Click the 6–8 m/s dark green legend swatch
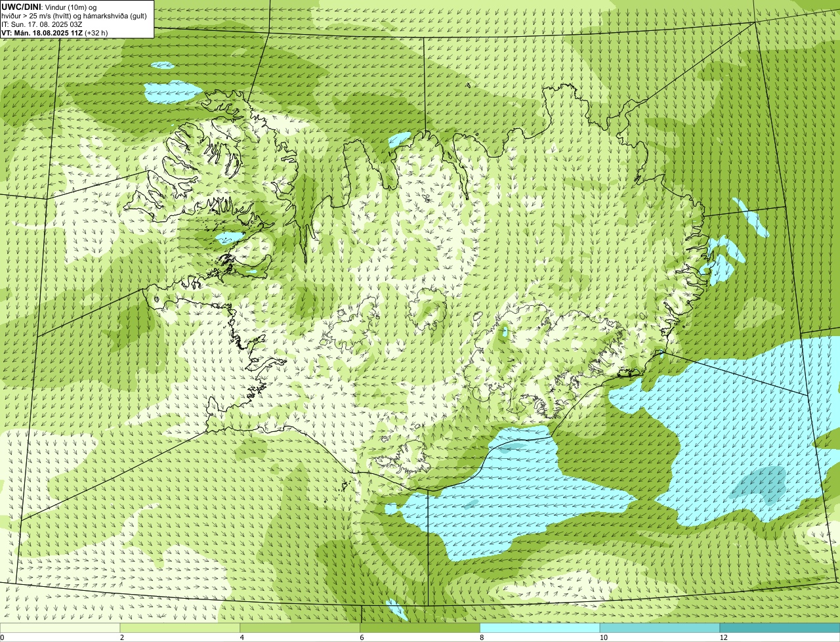 (420, 628)
